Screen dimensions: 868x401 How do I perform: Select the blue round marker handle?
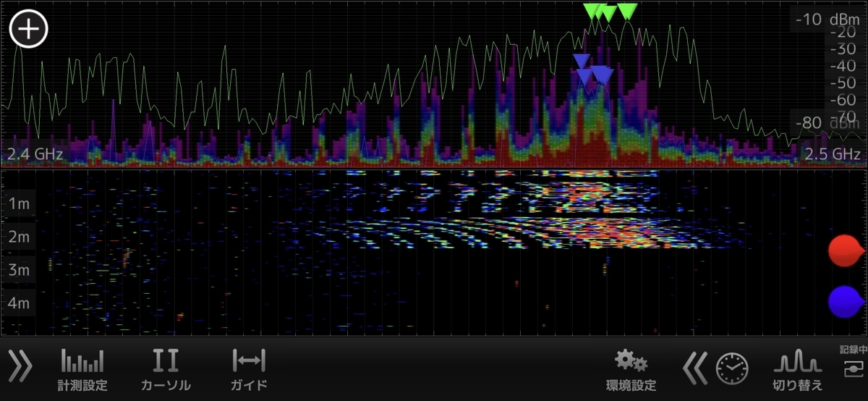click(x=846, y=301)
